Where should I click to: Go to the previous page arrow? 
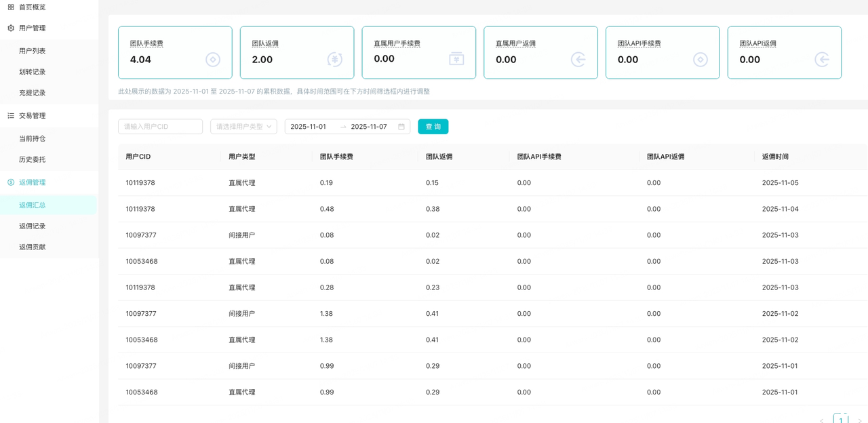822,420
